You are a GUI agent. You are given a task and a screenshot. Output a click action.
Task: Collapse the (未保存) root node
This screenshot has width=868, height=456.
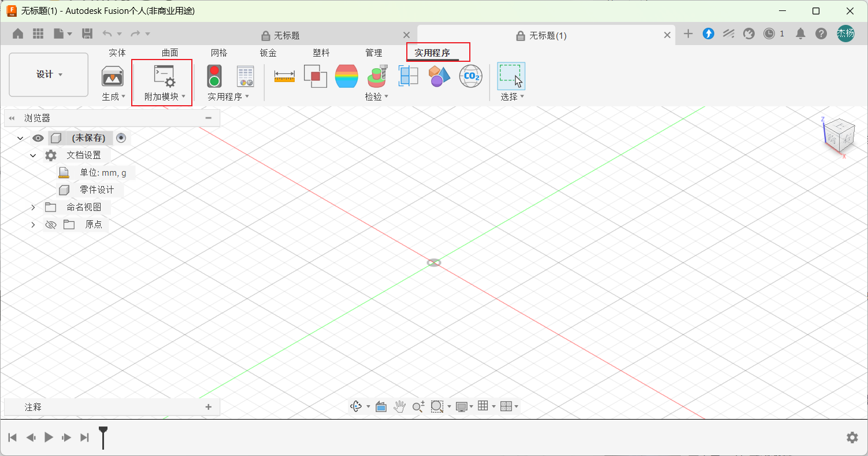click(20, 138)
